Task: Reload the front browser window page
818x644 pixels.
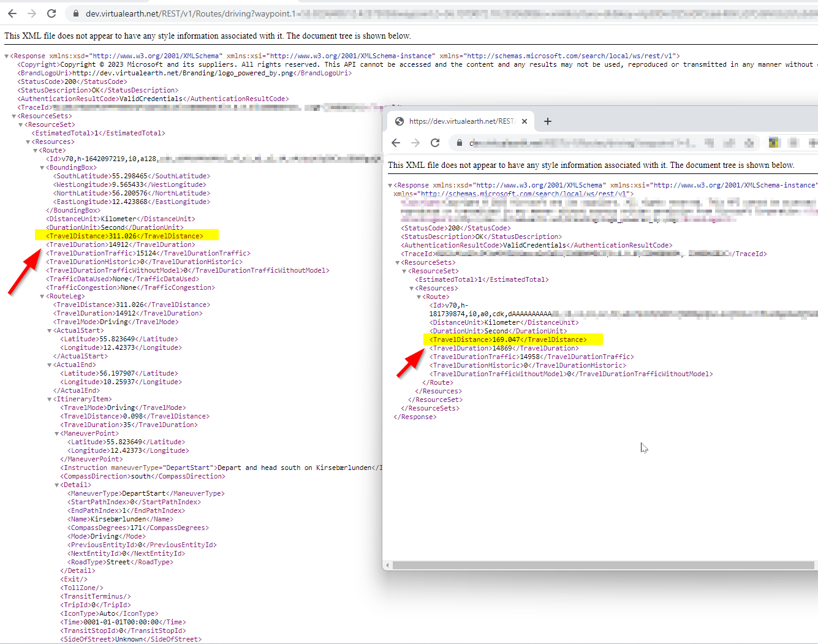Action: click(x=435, y=143)
